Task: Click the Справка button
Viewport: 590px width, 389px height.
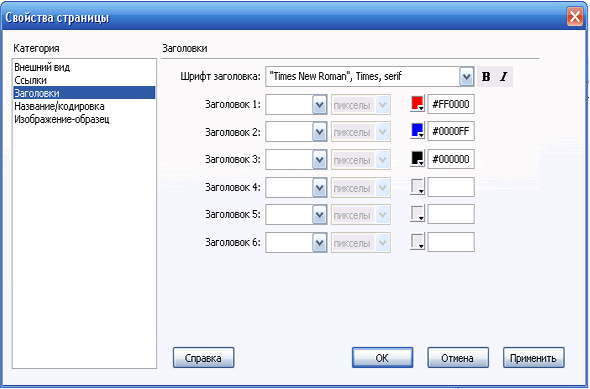Action: 204,358
